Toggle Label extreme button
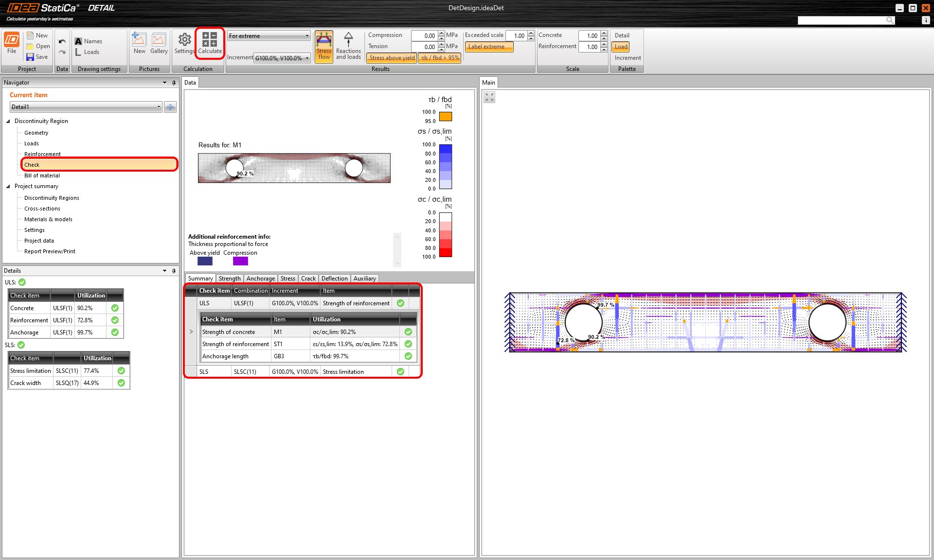 (489, 47)
